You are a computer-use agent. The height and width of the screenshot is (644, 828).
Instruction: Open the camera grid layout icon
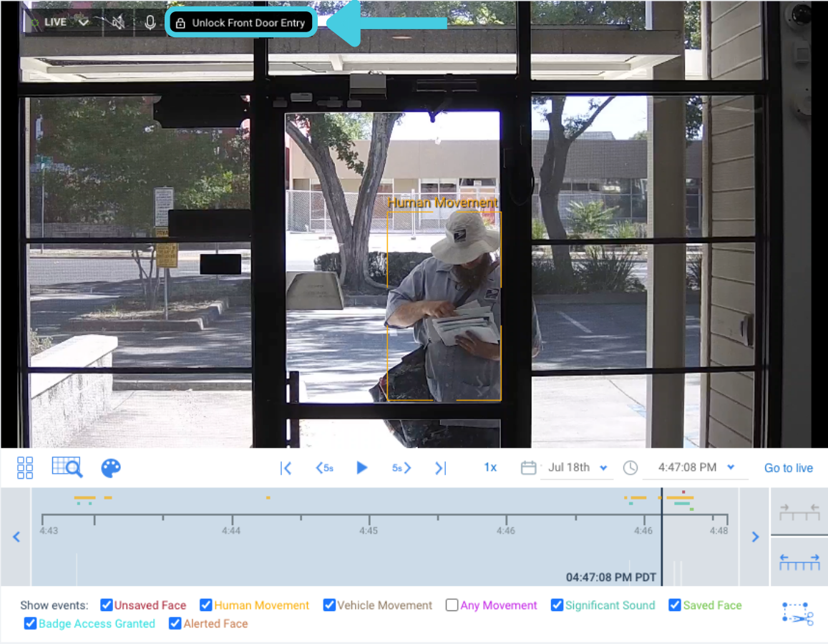[25, 468]
